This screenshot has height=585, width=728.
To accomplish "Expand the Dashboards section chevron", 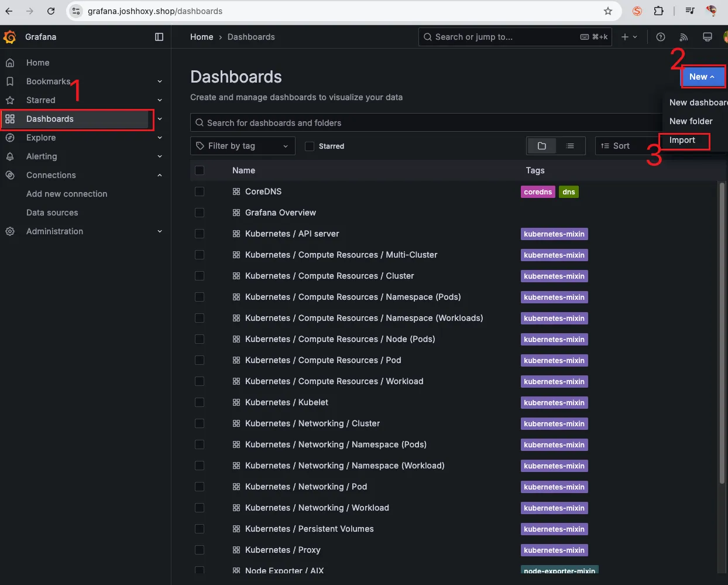I will click(160, 119).
